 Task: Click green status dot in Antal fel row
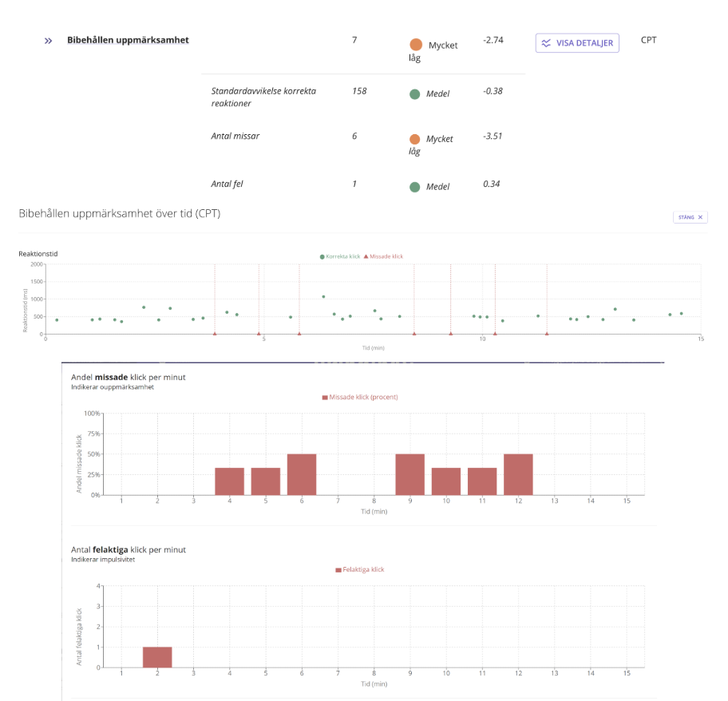pyautogui.click(x=415, y=187)
